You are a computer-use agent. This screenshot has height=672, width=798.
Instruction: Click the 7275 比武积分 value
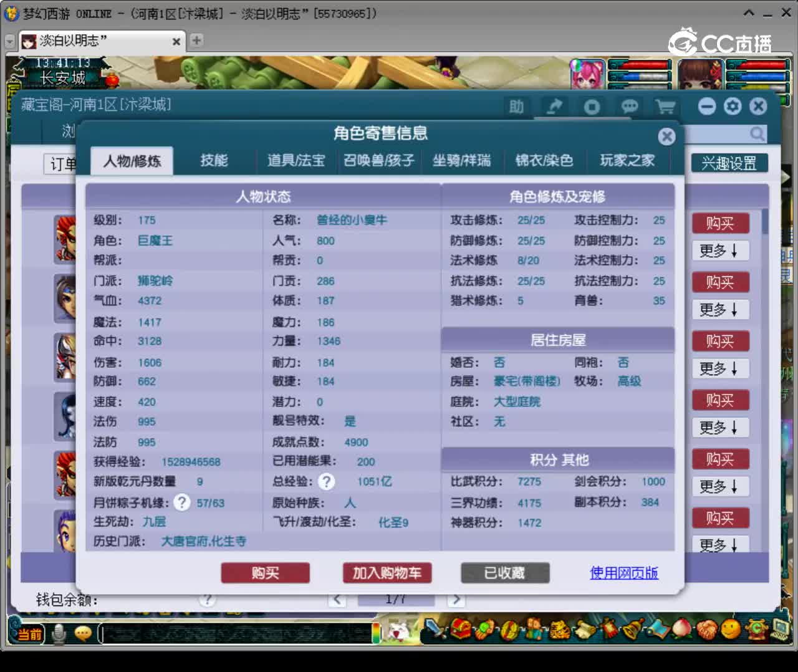[529, 481]
